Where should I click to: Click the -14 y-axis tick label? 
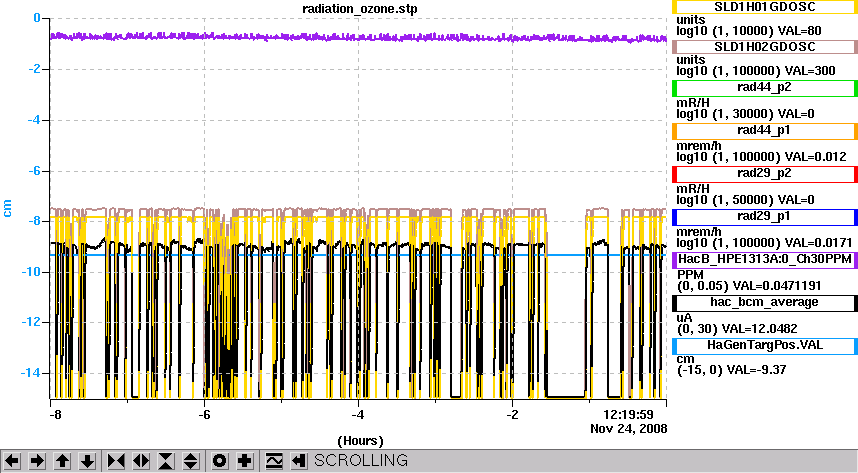[x=30, y=373]
